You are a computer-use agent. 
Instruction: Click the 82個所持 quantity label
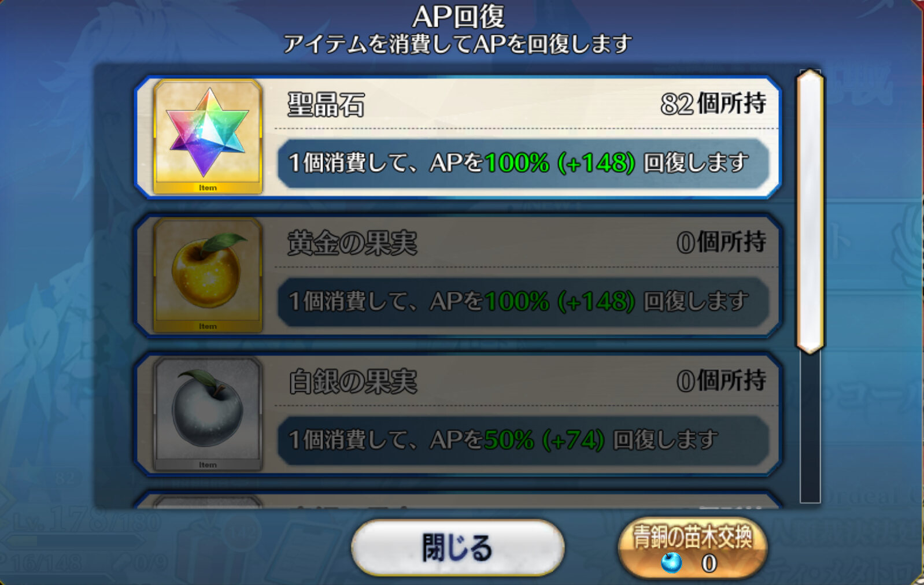coord(713,104)
